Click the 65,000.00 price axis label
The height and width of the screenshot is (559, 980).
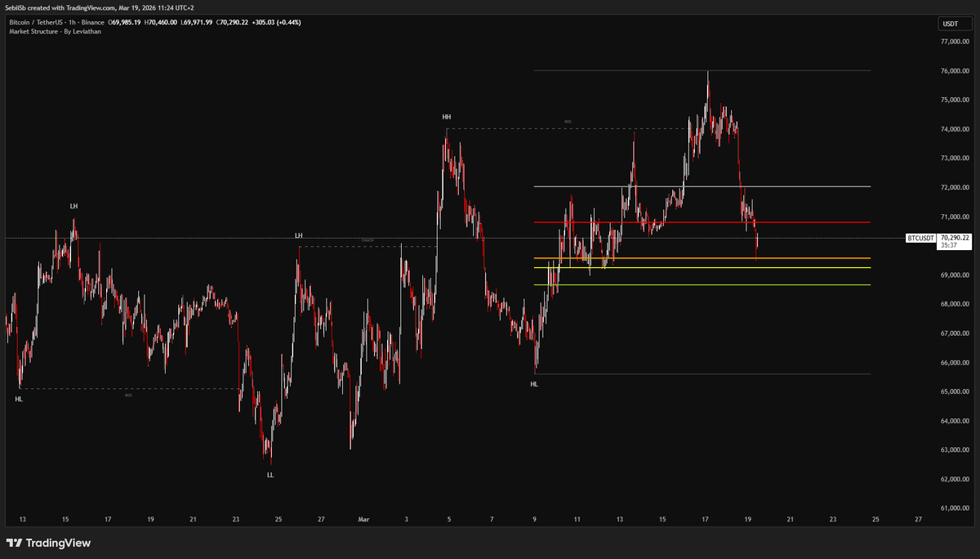(954, 391)
